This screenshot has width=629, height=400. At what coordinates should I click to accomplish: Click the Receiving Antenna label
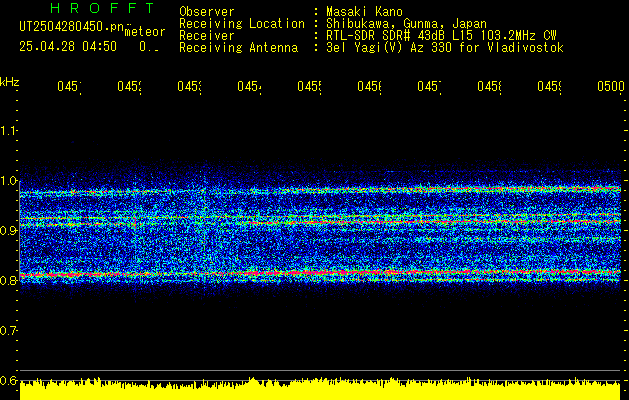(238, 48)
